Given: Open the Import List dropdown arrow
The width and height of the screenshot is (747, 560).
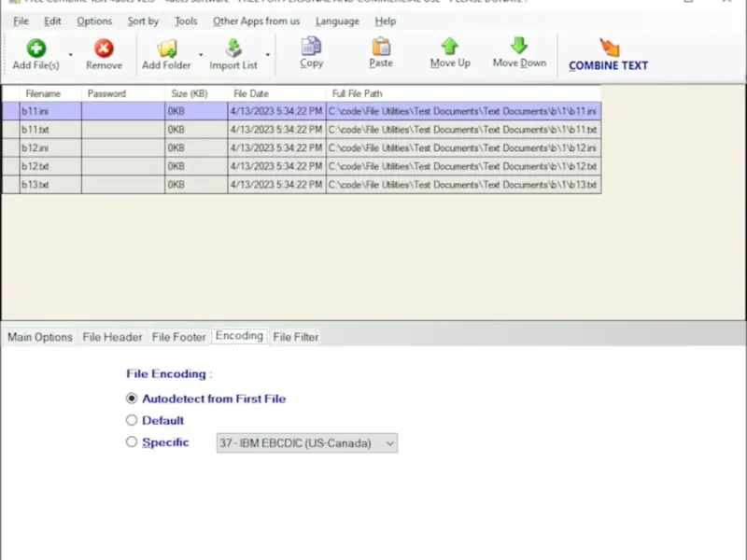Looking at the screenshot, I should click(268, 55).
